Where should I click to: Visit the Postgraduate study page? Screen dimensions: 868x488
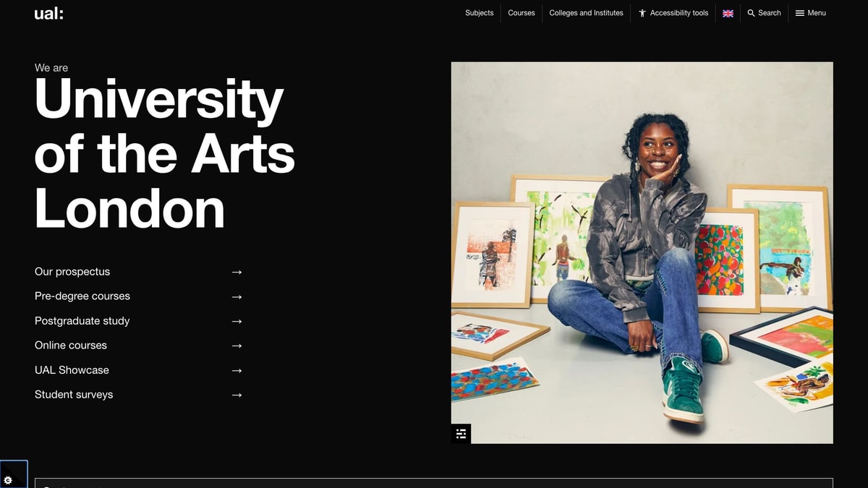pyautogui.click(x=82, y=321)
